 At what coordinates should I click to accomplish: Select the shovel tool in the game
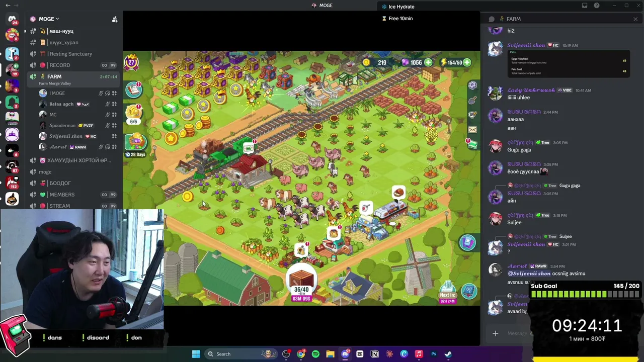coord(472,101)
